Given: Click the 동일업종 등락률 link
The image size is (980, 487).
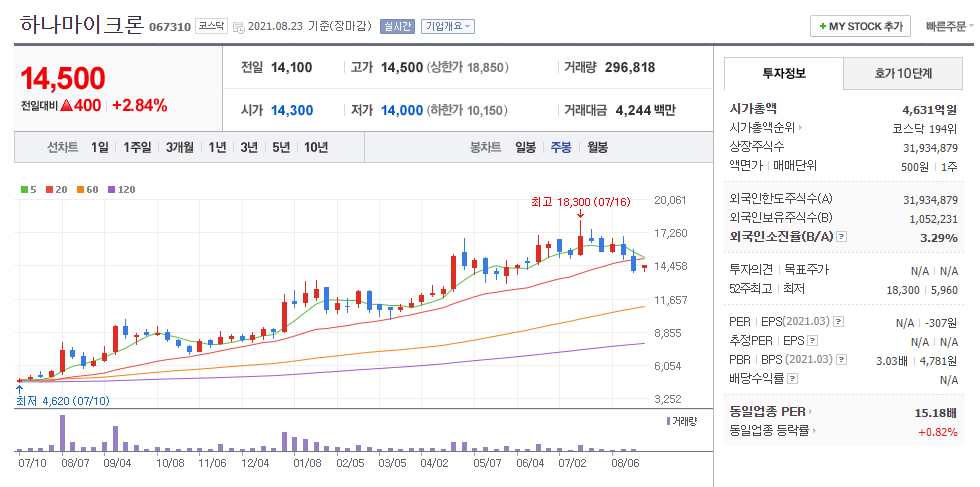Looking at the screenshot, I should (x=769, y=431).
